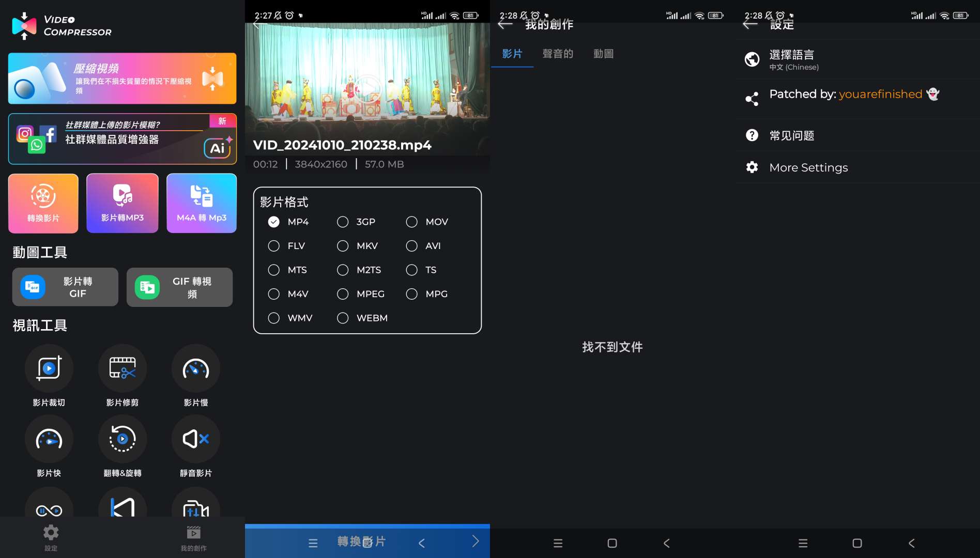Screen dimensions: 980x558
Task: Tap back button in 我的創作 nav bar
Action: tap(667, 543)
